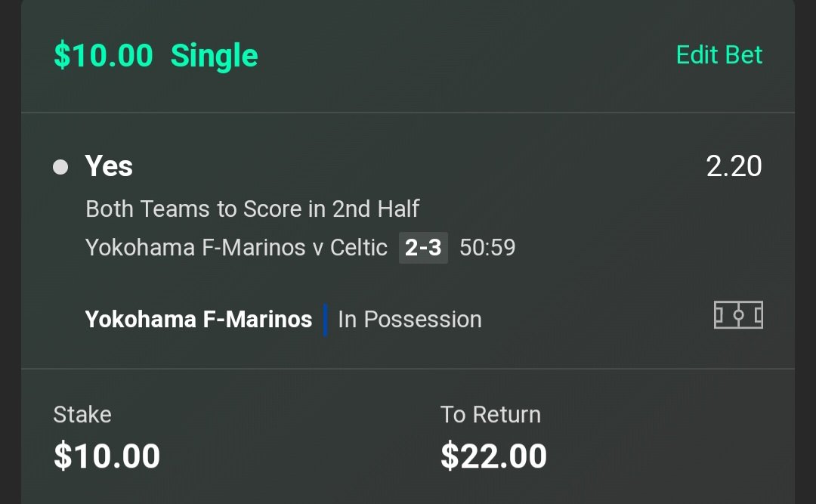This screenshot has height=504, width=816.
Task: Click the 2.20 odds value
Action: 734,166
